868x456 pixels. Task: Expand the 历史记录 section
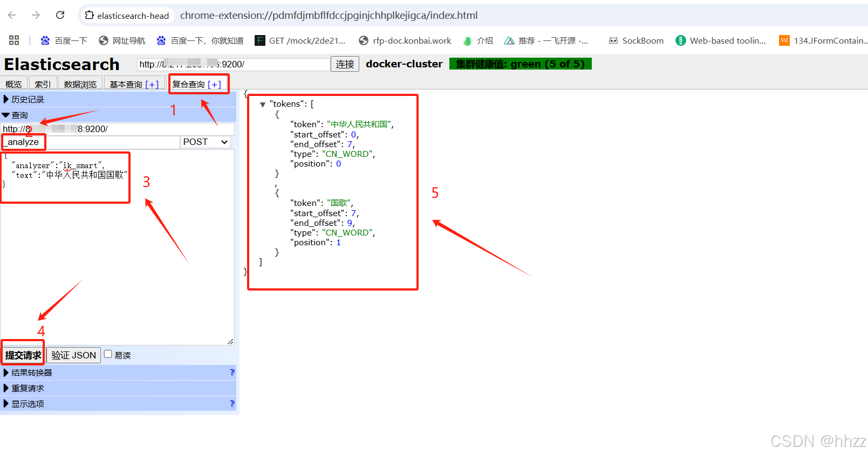point(118,99)
